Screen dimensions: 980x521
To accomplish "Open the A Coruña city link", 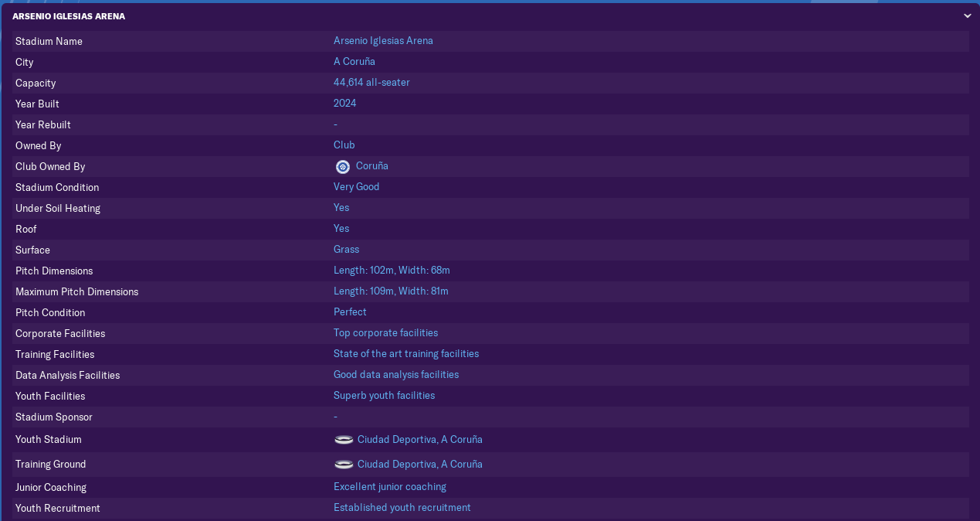I will coord(354,62).
